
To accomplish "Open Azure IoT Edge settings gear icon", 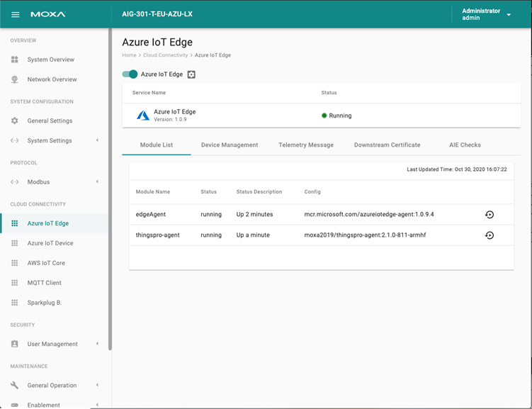I will [191, 74].
